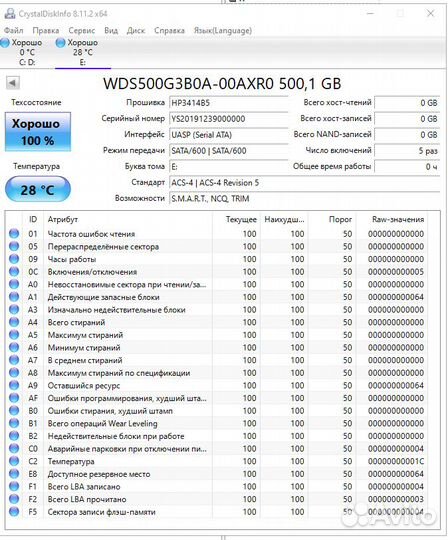The image size is (448, 540).
Task: Click the serial number field YS20191239000000
Action: [x=229, y=119]
